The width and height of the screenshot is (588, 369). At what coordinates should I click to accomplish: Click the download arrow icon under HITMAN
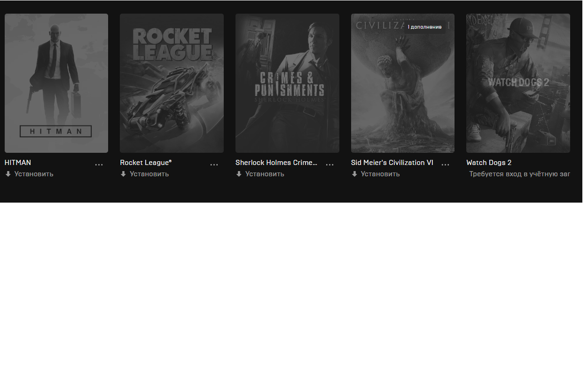click(x=8, y=174)
